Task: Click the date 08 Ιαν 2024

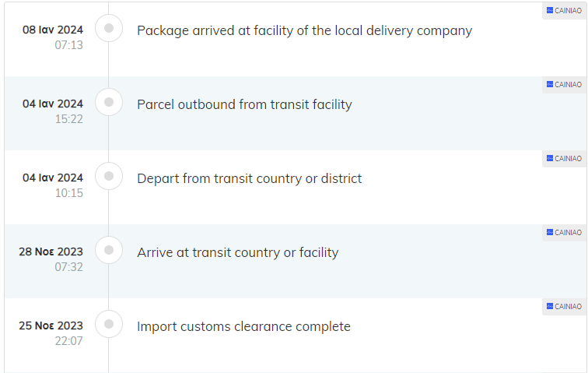Action: 53,30
